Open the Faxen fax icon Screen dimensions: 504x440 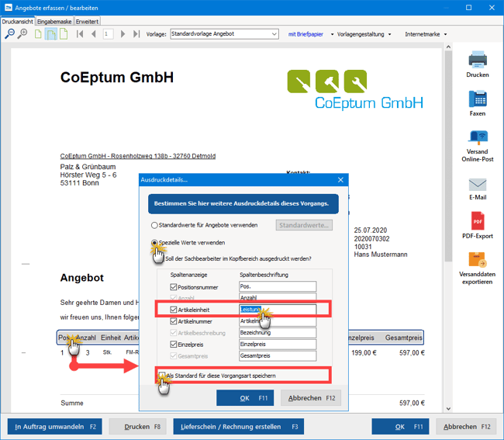point(477,99)
